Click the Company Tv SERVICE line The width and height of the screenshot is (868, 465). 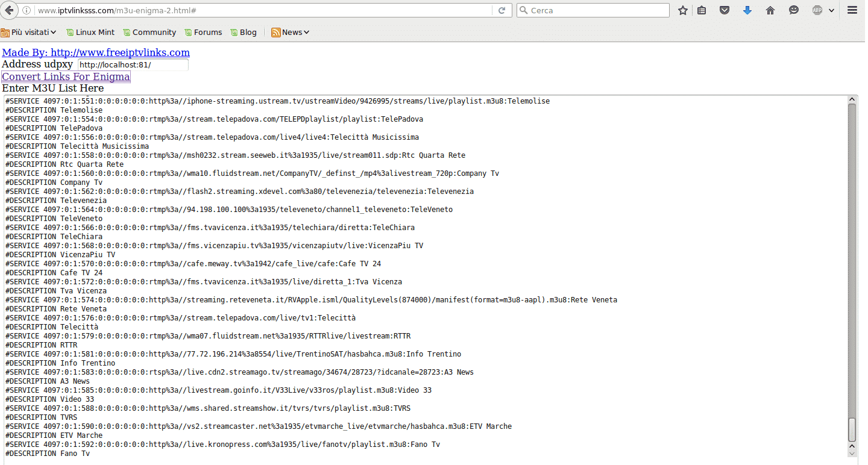tap(252, 173)
